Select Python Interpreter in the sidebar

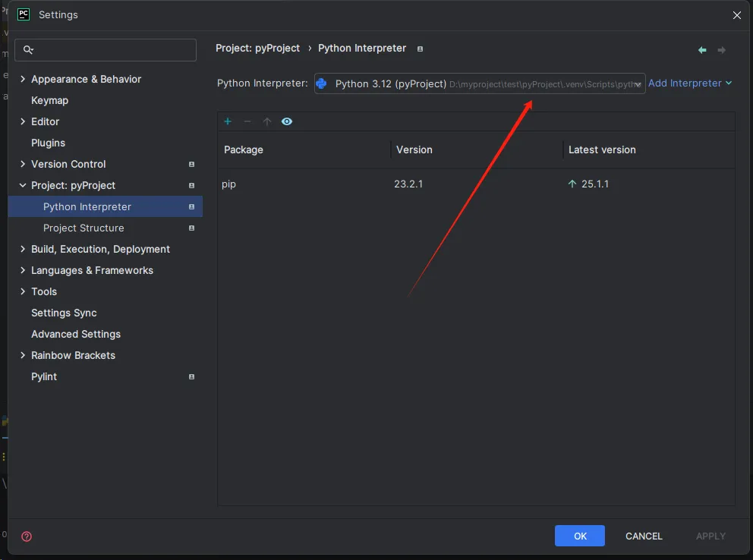click(106, 206)
